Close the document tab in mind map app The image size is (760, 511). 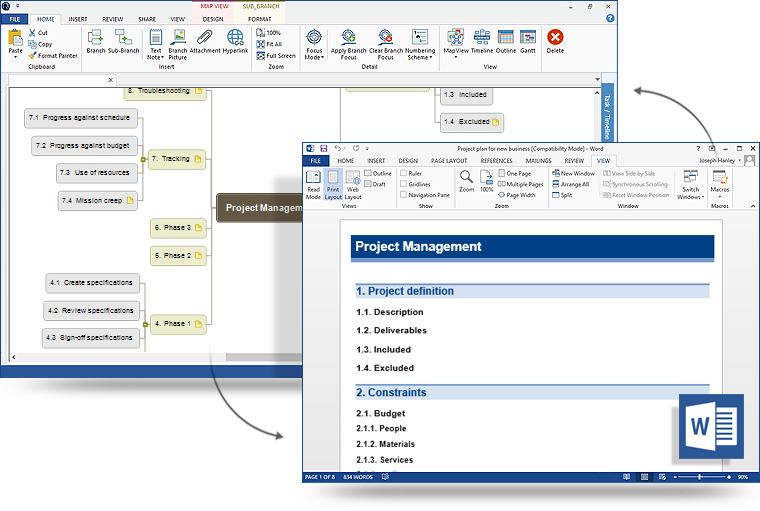coord(111,80)
